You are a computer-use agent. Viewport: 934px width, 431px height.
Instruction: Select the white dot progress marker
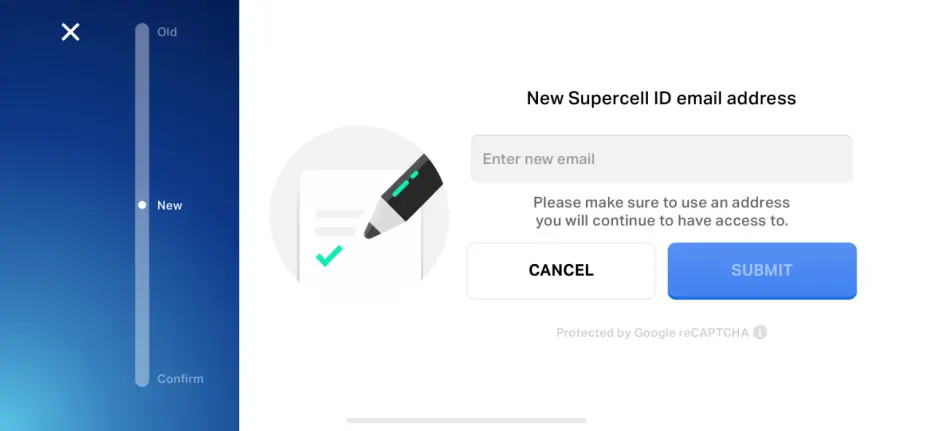tap(142, 205)
